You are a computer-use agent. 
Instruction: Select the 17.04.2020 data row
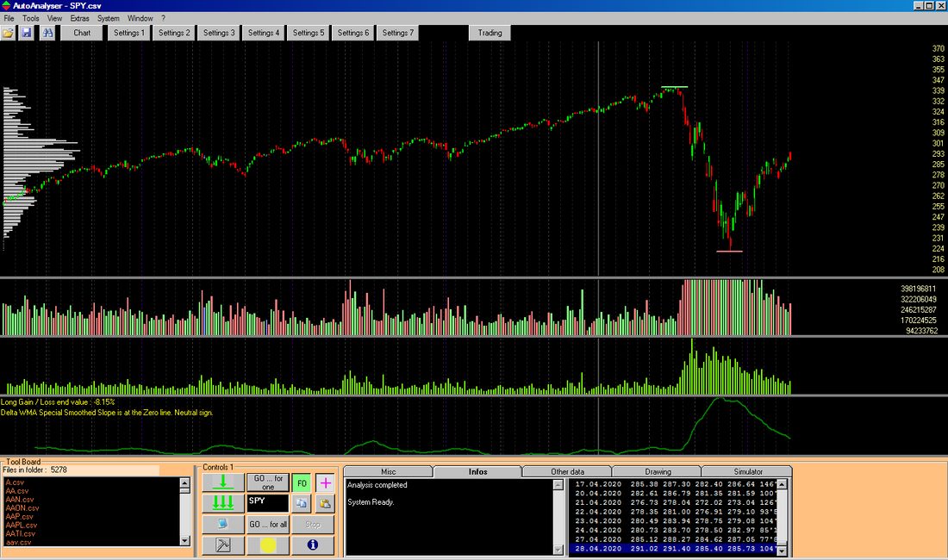coord(673,484)
